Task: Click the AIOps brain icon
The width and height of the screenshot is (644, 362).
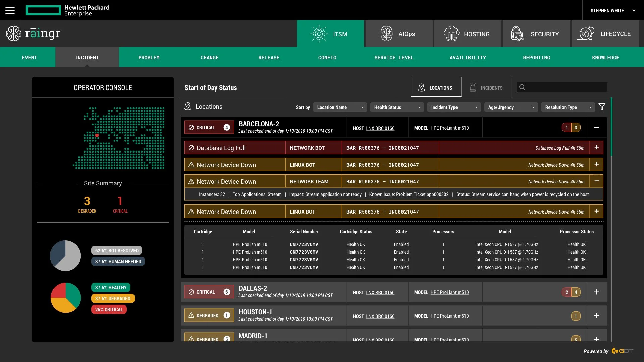Action: pos(386,34)
